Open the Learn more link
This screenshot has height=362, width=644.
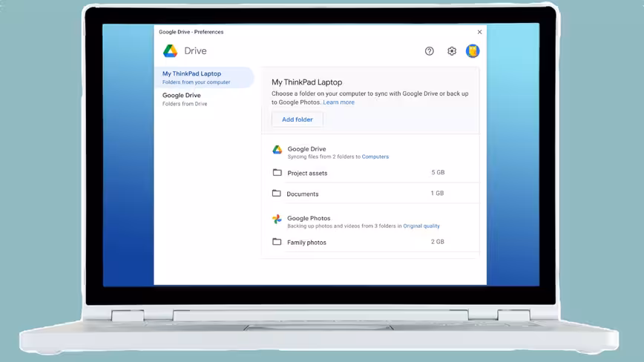coord(338,102)
